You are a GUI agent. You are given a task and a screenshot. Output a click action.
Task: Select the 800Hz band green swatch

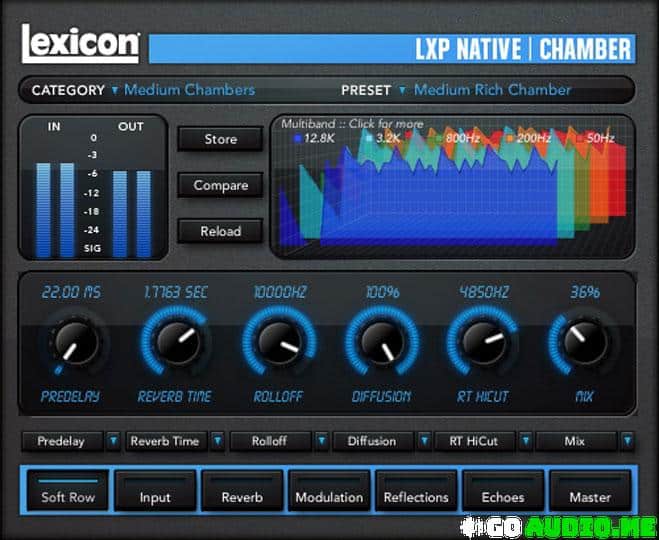439,138
